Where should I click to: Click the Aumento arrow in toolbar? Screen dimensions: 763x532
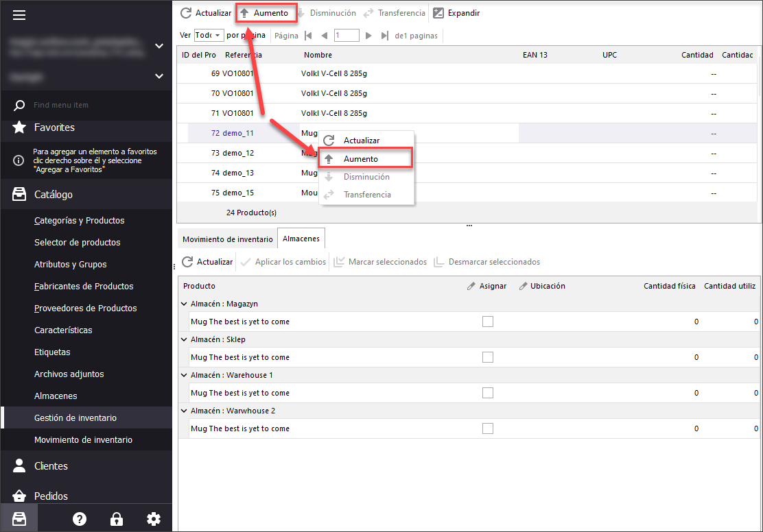(x=244, y=13)
